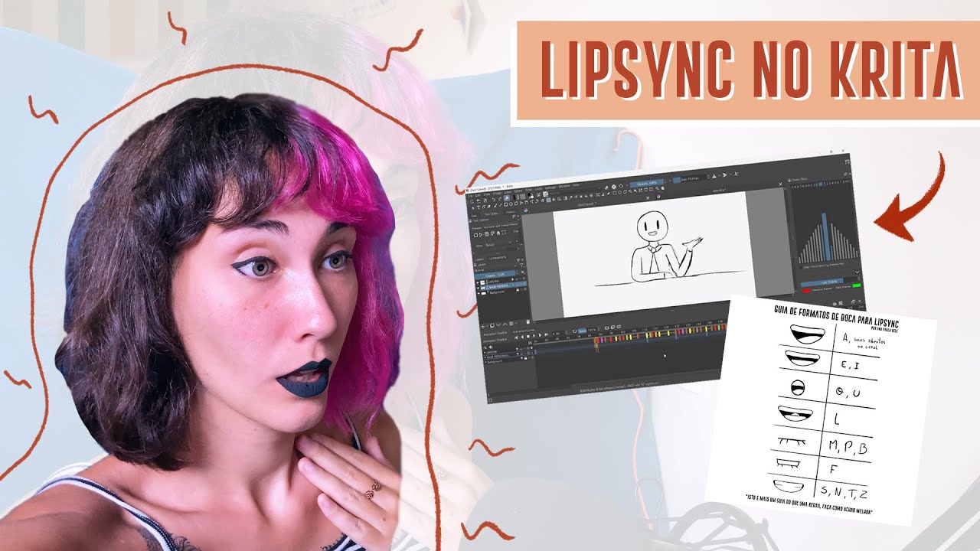Toggle vertical mirror tool in top toolbar
The height and width of the screenshot is (551, 980).
tap(725, 174)
